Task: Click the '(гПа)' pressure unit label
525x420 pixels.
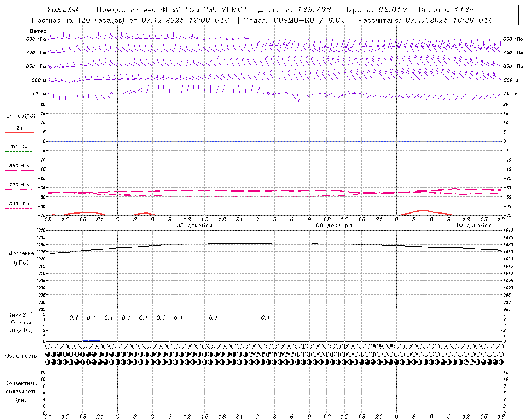Action: tap(21, 263)
